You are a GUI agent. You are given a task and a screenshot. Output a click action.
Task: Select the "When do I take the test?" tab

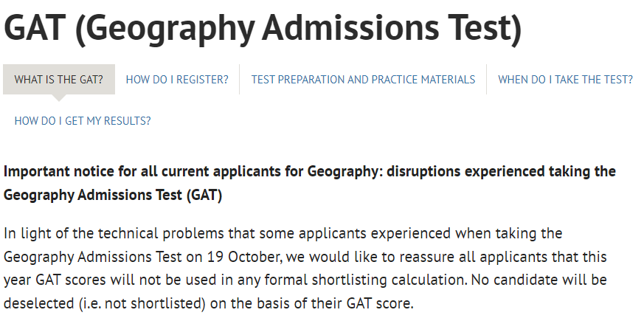[x=565, y=80]
